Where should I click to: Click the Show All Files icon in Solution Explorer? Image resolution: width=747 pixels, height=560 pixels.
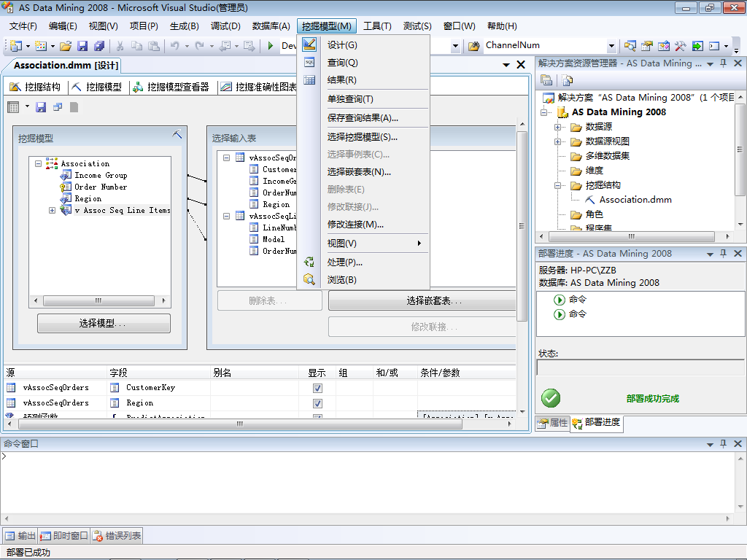[567, 80]
